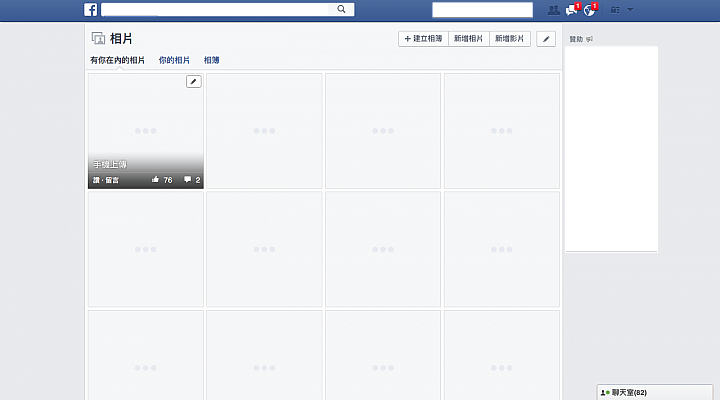Open the privacy shortcuts lock icon
The width and height of the screenshot is (720, 400).
coord(615,10)
